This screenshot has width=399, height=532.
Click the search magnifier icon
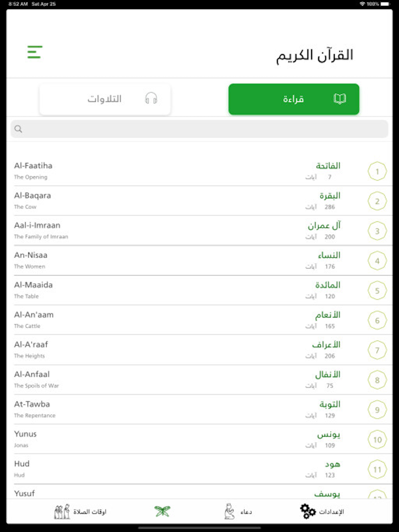pyautogui.click(x=18, y=129)
